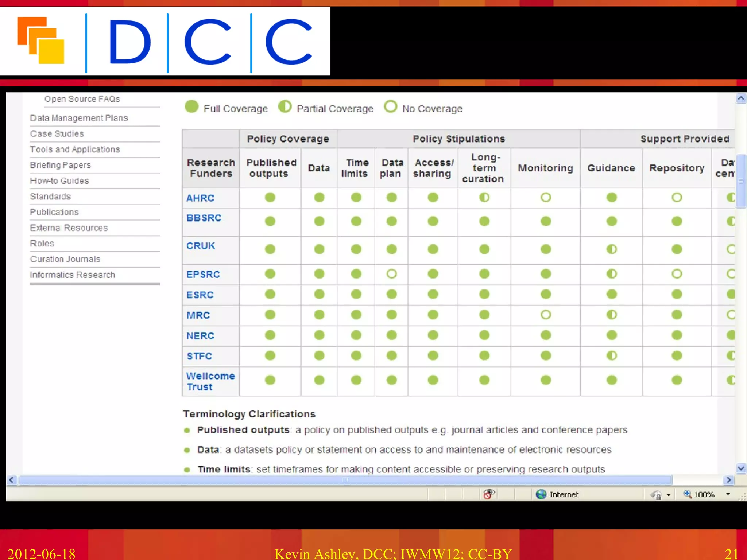Click the vertical scrollbar down arrow
747x560 pixels.
(x=740, y=468)
